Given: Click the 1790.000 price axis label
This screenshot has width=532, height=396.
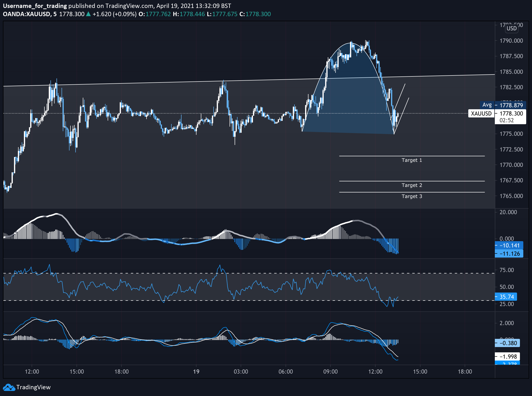Looking at the screenshot, I should tap(511, 41).
